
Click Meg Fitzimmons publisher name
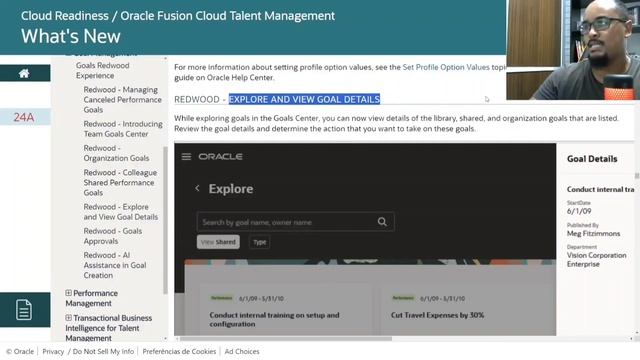click(593, 233)
